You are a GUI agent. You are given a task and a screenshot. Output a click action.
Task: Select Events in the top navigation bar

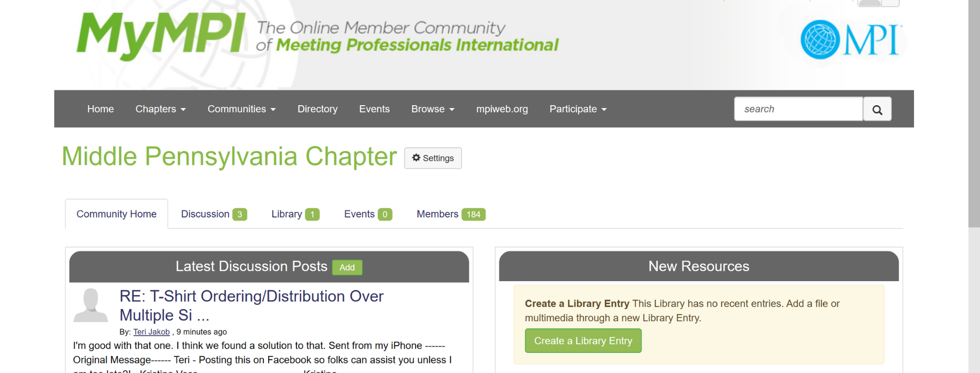[x=374, y=109]
